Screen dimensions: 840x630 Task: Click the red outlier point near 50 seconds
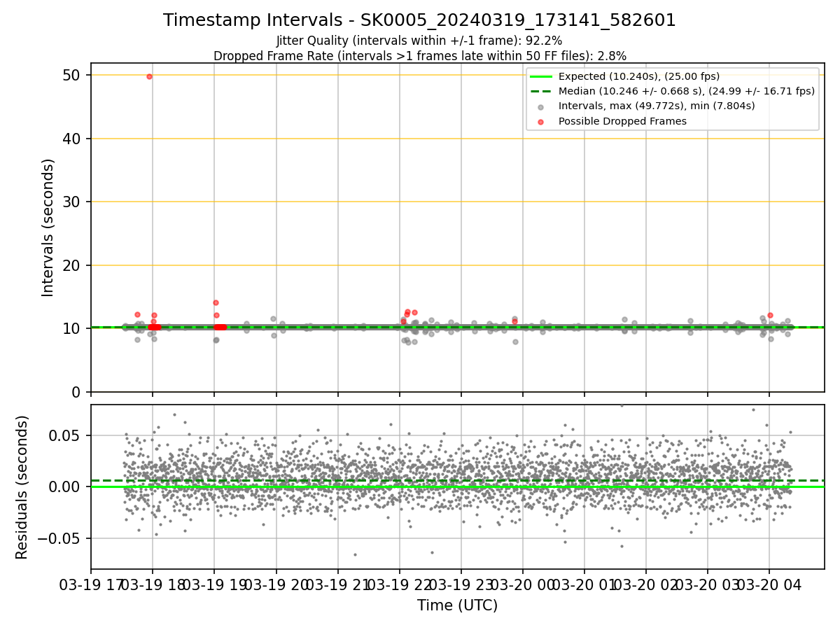coord(149,76)
